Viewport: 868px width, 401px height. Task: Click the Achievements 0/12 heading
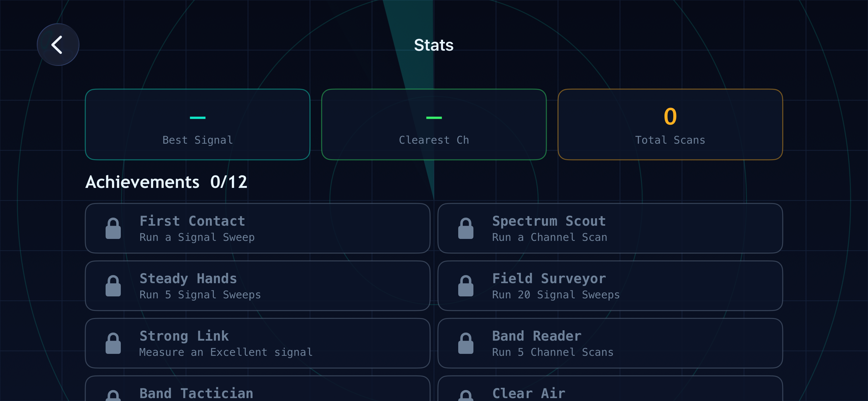pyautogui.click(x=166, y=182)
